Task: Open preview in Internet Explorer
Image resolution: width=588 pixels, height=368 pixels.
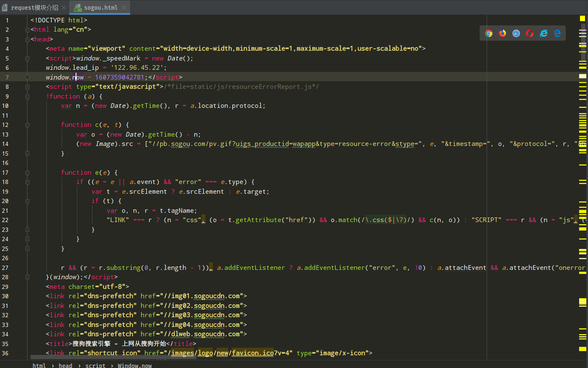Action: (544, 33)
